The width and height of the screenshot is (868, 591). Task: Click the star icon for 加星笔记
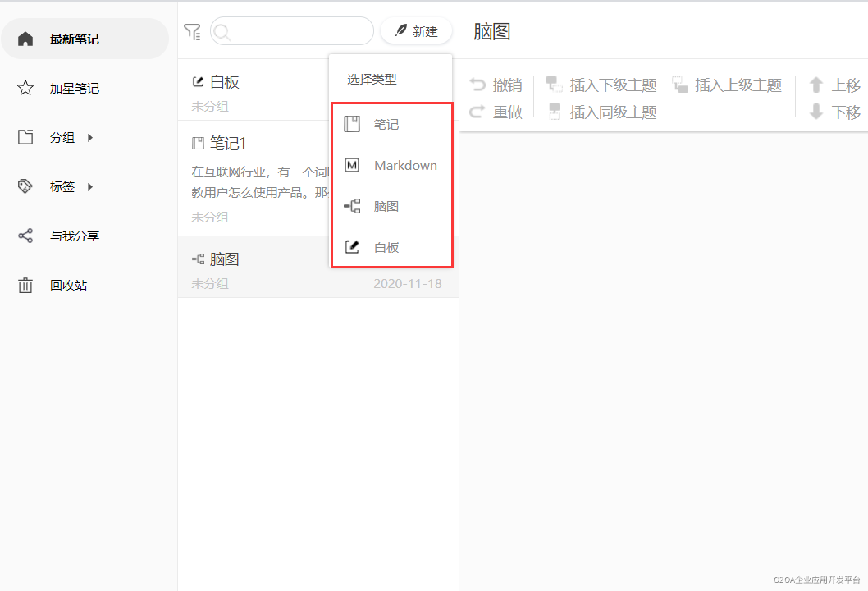point(25,88)
